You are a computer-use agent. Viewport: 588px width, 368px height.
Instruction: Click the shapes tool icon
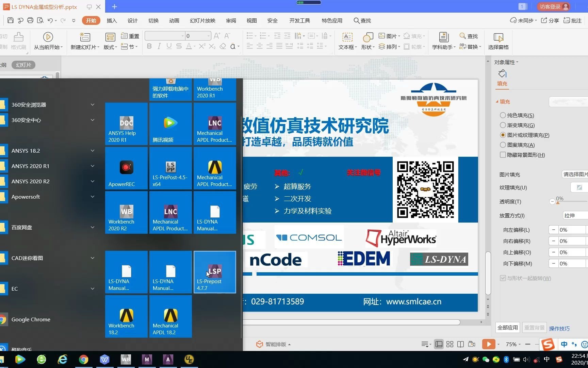(x=368, y=37)
